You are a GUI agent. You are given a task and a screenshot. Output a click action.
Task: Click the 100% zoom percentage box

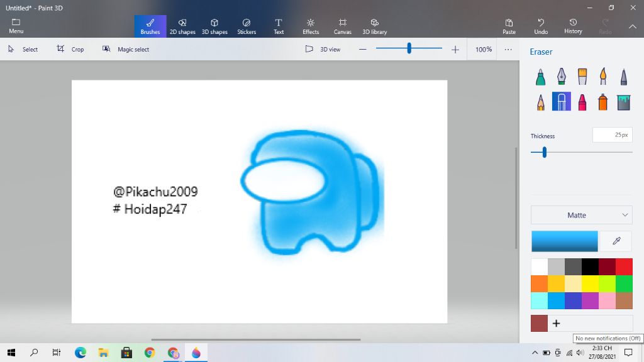coord(484,49)
